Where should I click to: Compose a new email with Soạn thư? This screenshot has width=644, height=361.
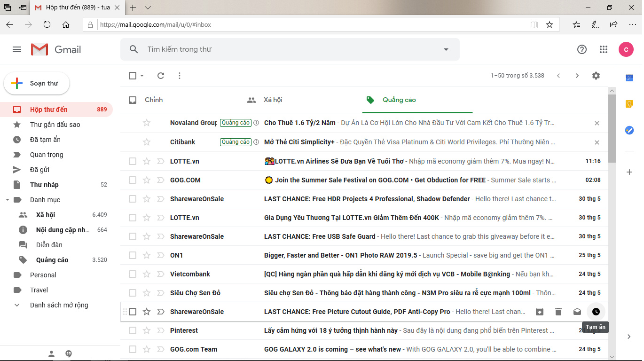coord(37,83)
